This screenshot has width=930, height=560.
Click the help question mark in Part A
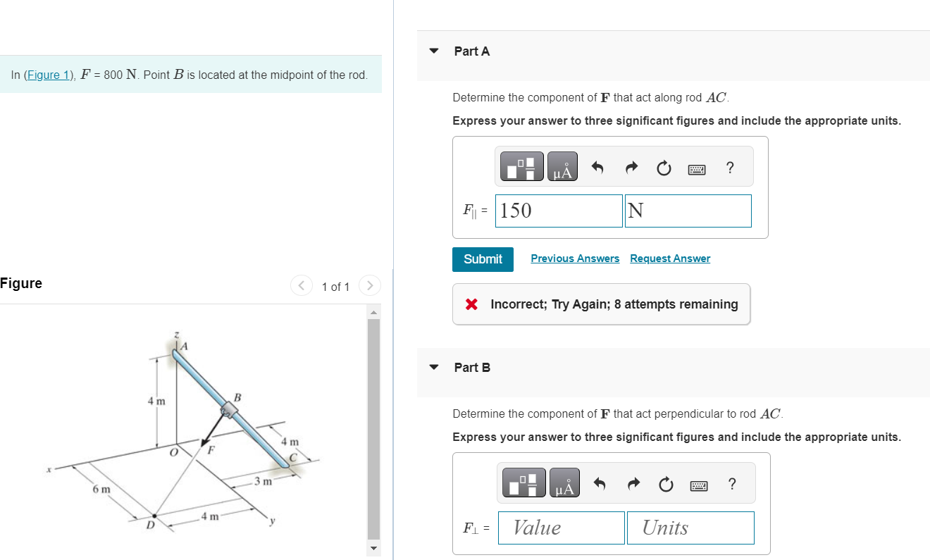tap(729, 168)
